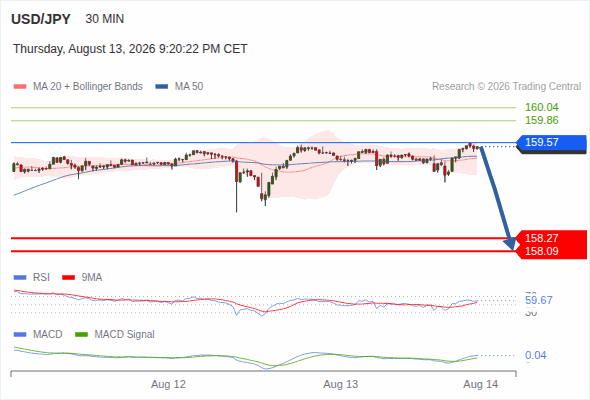The height and width of the screenshot is (400, 590).
Task: Click the 159.86 resistance level label
Action: [542, 120]
